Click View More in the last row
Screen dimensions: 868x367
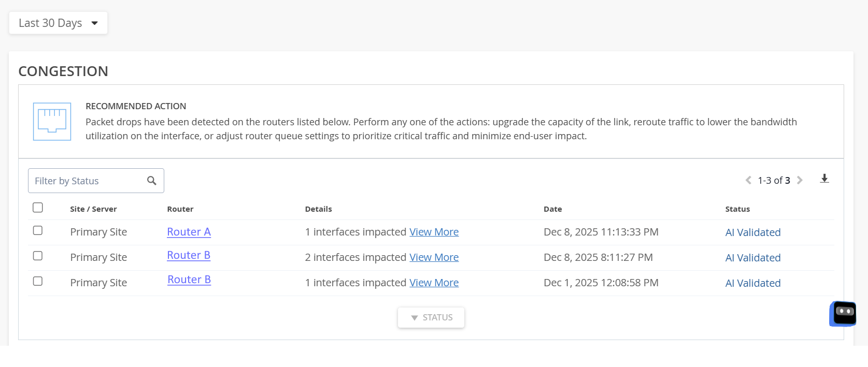coord(434,283)
